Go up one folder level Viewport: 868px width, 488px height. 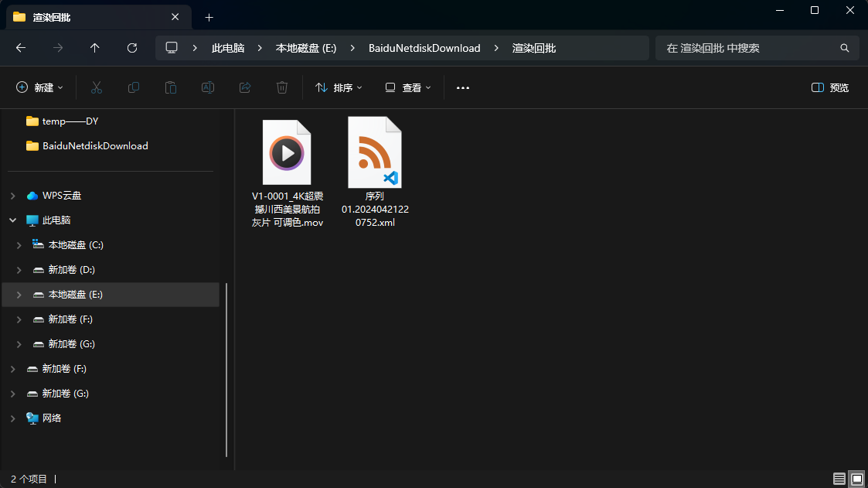(94, 48)
